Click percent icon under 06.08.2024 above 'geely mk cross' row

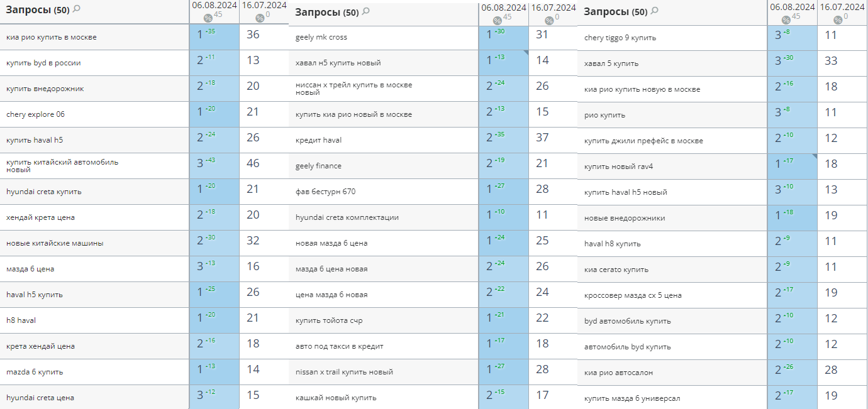(497, 20)
